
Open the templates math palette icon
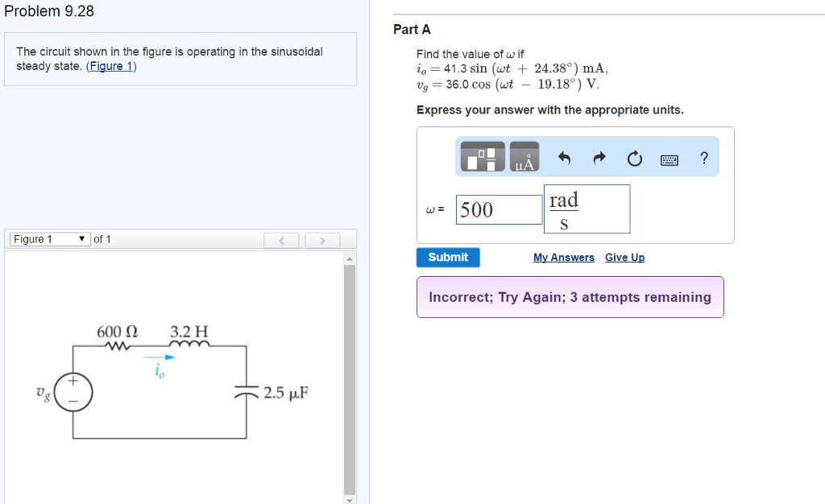pyautogui.click(x=483, y=157)
